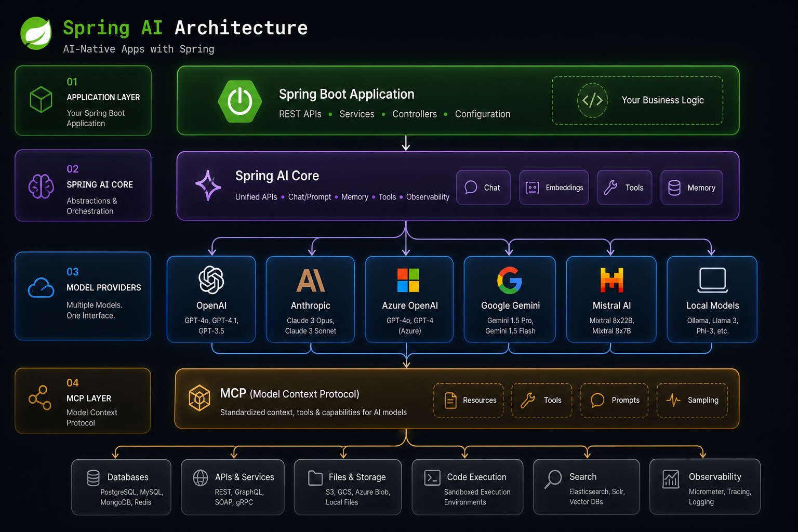798x532 pixels.
Task: Click the 'APPLICATION LAYER' label
Action: tap(103, 97)
